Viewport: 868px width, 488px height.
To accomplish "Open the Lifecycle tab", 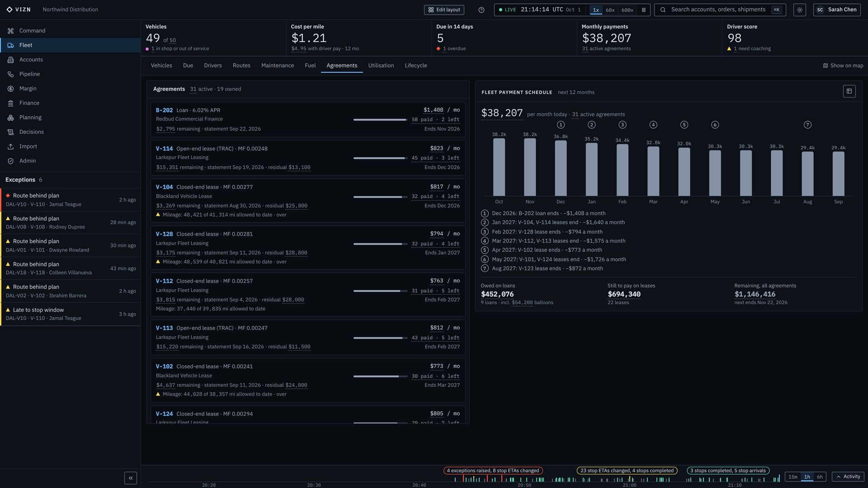I will (416, 66).
